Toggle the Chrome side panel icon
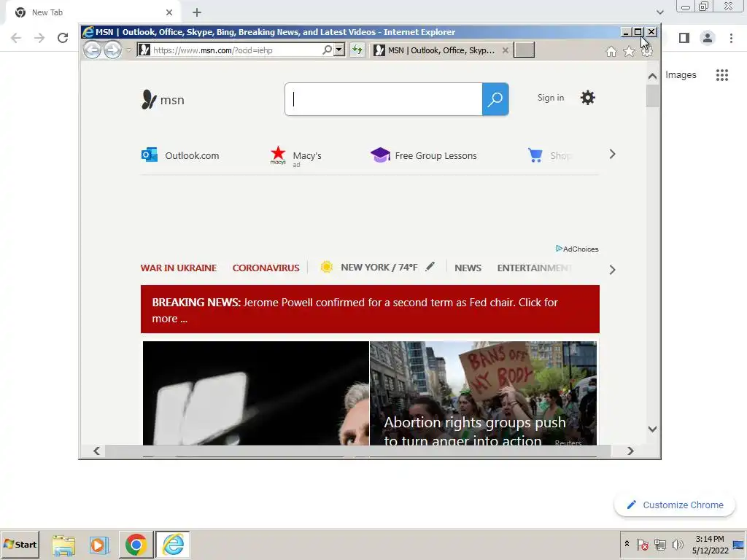This screenshot has width=747, height=560. 684,38
